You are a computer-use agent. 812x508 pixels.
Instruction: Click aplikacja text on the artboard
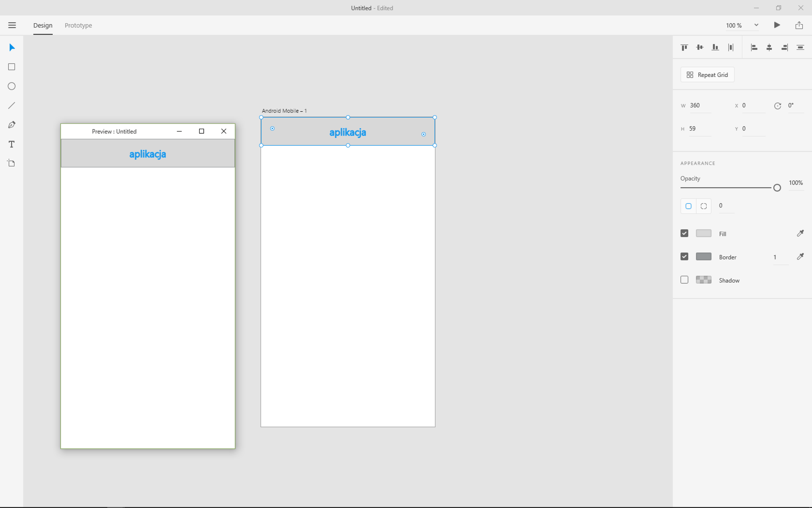tap(347, 132)
